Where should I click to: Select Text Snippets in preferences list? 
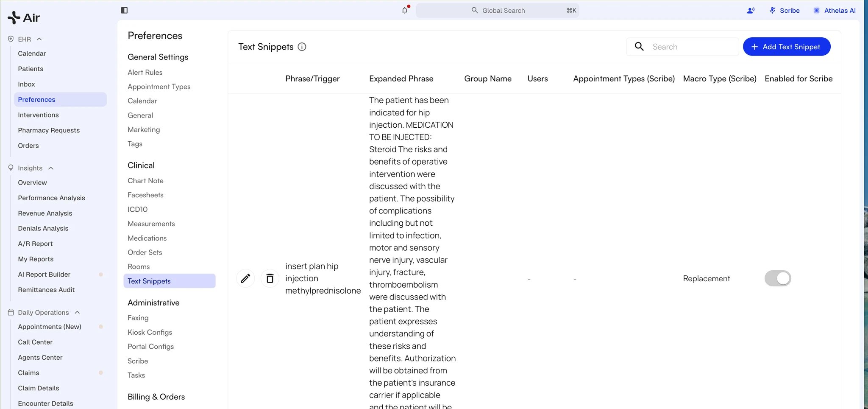170,281
